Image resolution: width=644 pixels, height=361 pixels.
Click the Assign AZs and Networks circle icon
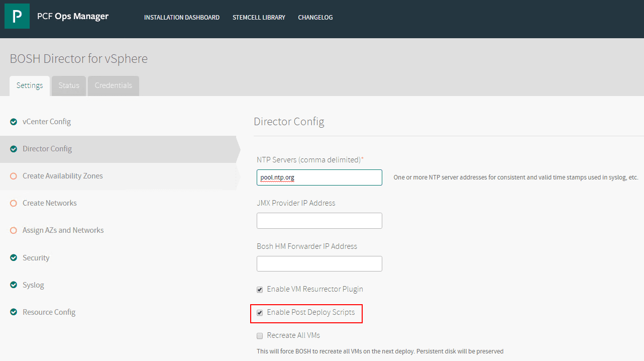click(14, 230)
